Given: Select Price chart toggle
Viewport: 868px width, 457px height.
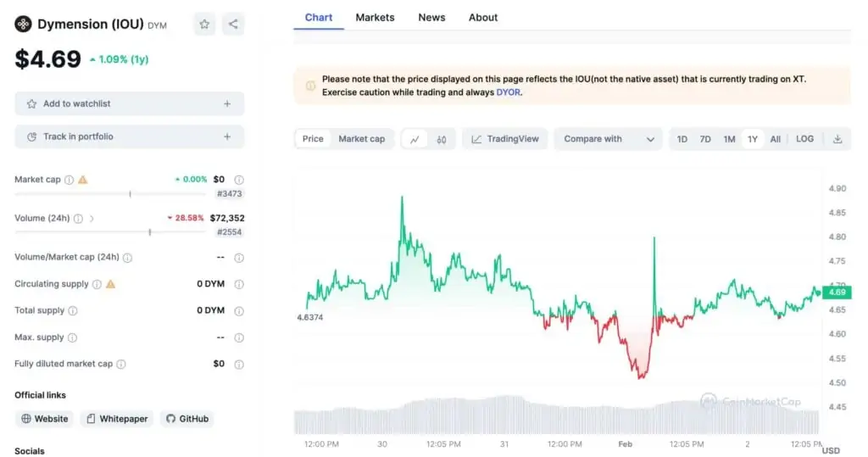Looking at the screenshot, I should 313,139.
